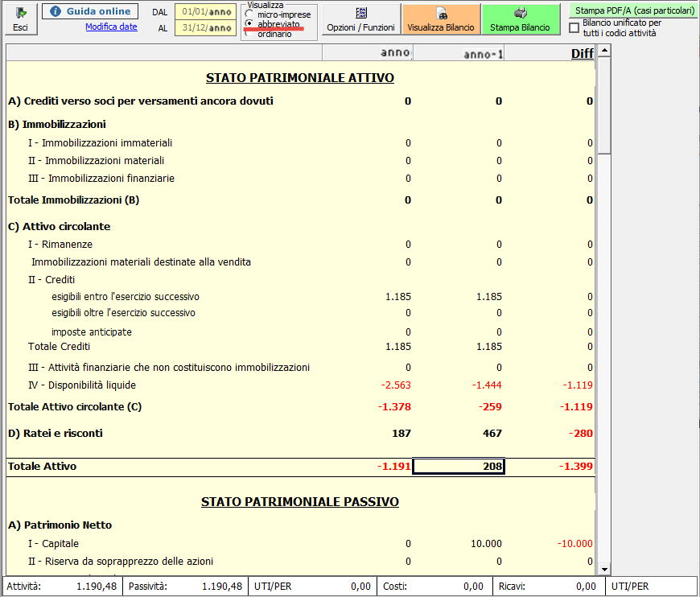
Task: Select row A) Crediti verso soci
Action: (x=300, y=101)
